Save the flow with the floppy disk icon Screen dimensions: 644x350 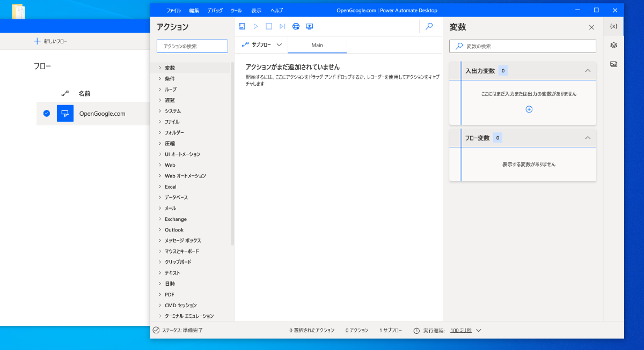[x=242, y=26]
